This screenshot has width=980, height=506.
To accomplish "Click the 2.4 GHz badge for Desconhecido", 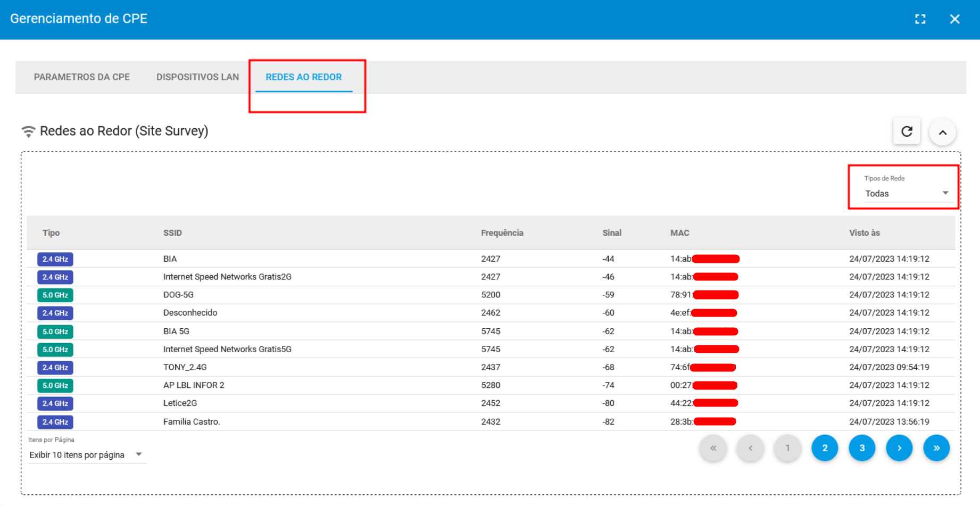I will [55, 313].
